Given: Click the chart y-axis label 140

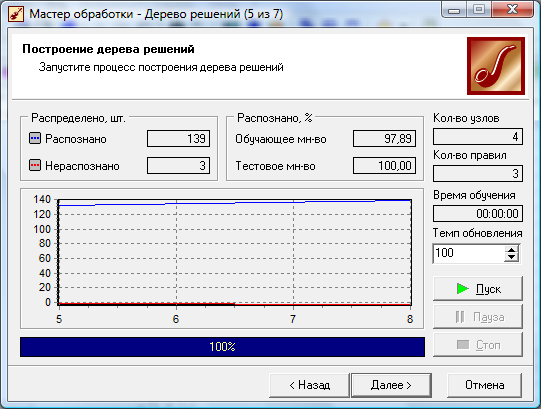Looking at the screenshot, I should pos(42,199).
